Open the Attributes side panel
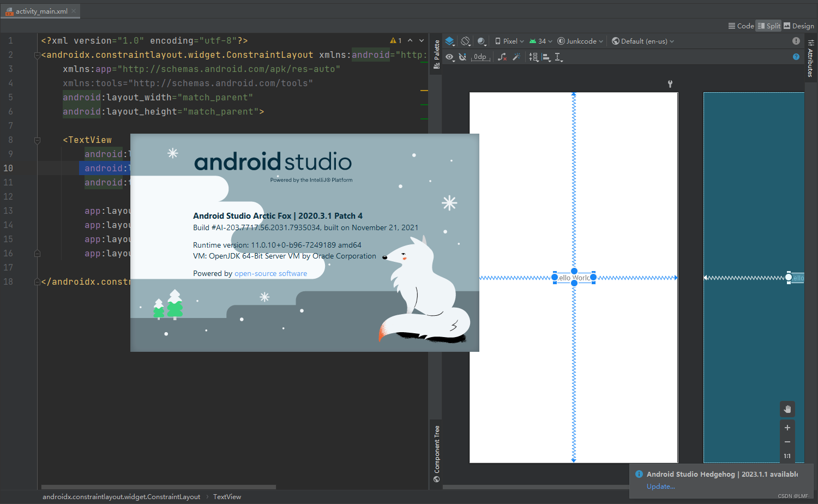The height and width of the screenshot is (504, 818). point(811,58)
